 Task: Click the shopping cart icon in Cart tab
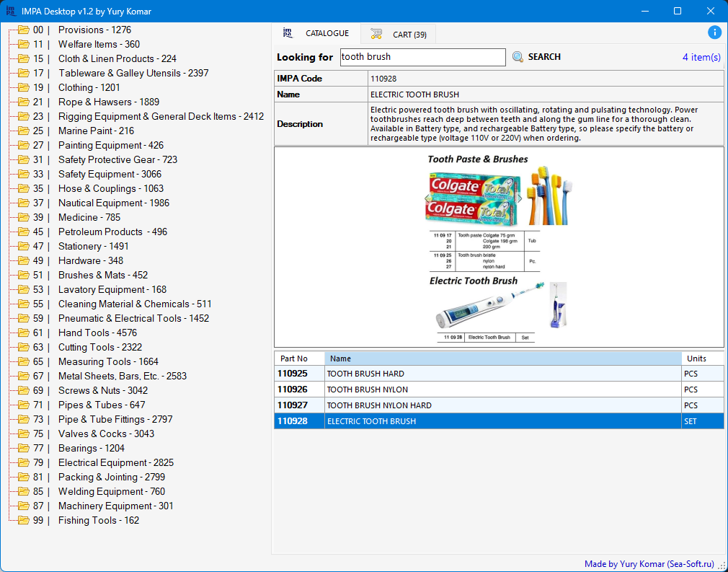click(376, 34)
